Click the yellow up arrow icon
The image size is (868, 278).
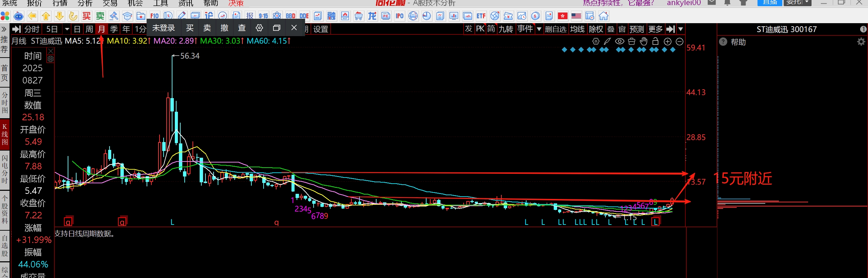click(46, 16)
